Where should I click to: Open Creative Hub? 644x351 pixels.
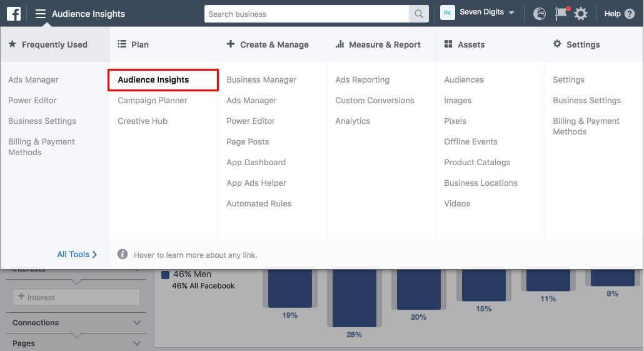143,121
